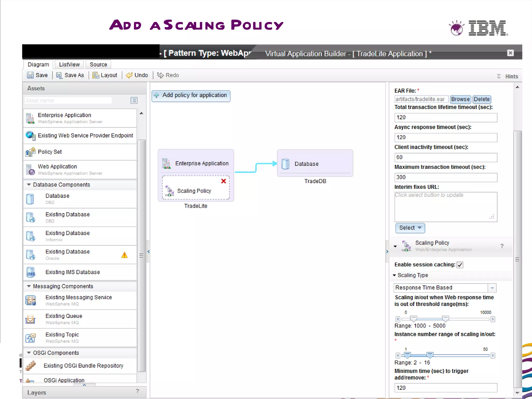The width and height of the screenshot is (532, 399).
Task: Click Total transaction lifetime timeout field
Action: click(x=446, y=117)
